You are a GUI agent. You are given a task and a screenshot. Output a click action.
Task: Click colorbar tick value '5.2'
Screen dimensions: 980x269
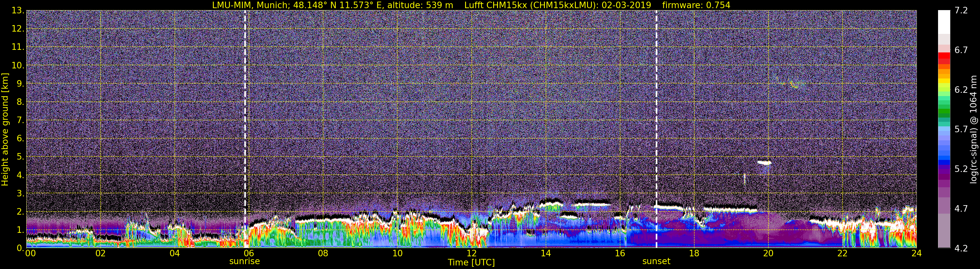[961, 169]
